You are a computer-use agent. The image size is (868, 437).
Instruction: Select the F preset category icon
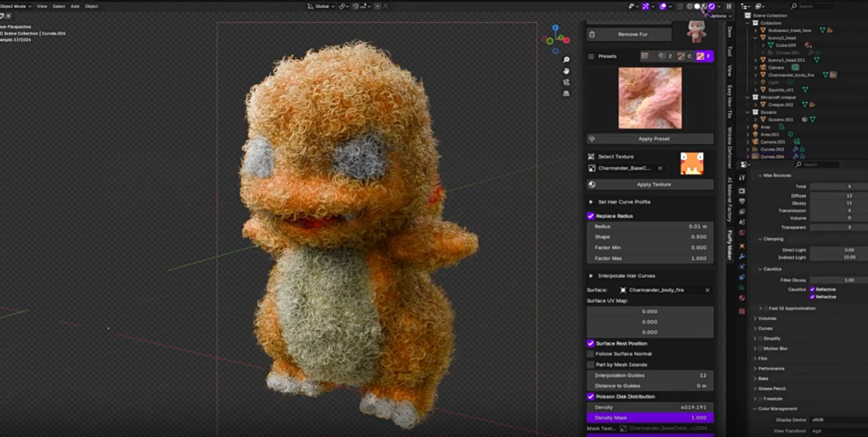[x=704, y=57]
